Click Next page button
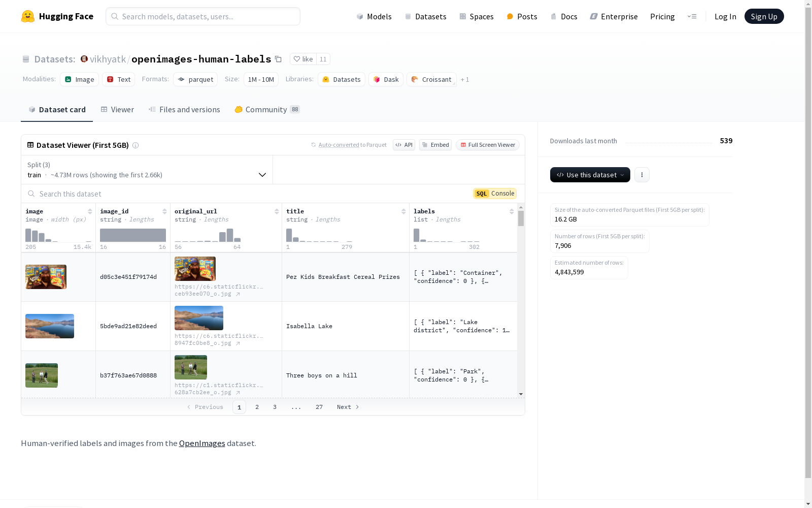The image size is (812, 508). click(x=348, y=407)
